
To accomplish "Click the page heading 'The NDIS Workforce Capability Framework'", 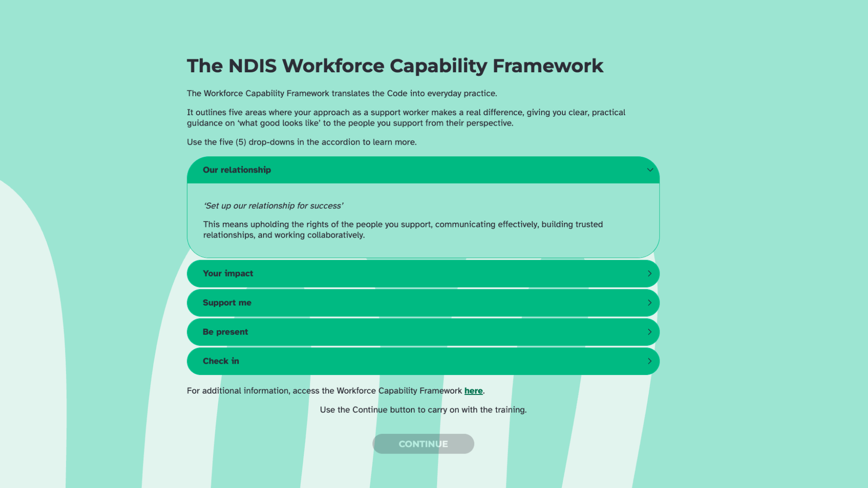I will (x=395, y=66).
